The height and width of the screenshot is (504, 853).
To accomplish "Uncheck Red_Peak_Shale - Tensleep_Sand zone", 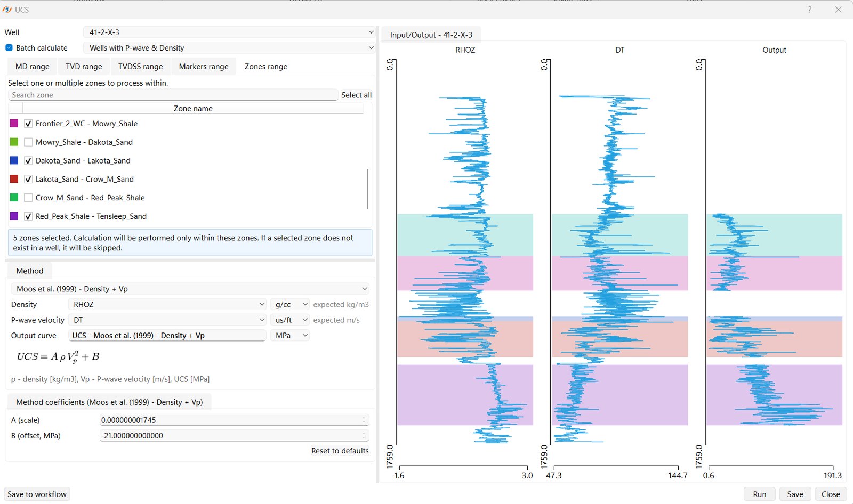I will coord(28,216).
